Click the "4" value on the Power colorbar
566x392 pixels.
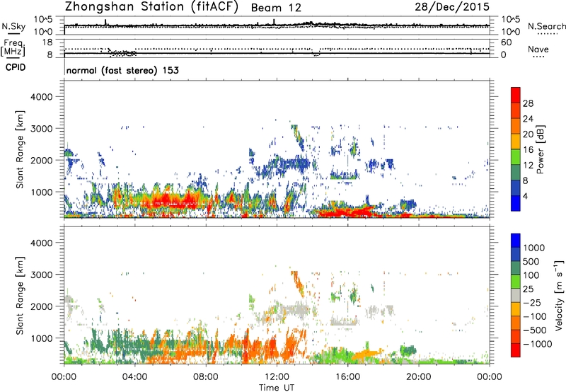click(525, 196)
